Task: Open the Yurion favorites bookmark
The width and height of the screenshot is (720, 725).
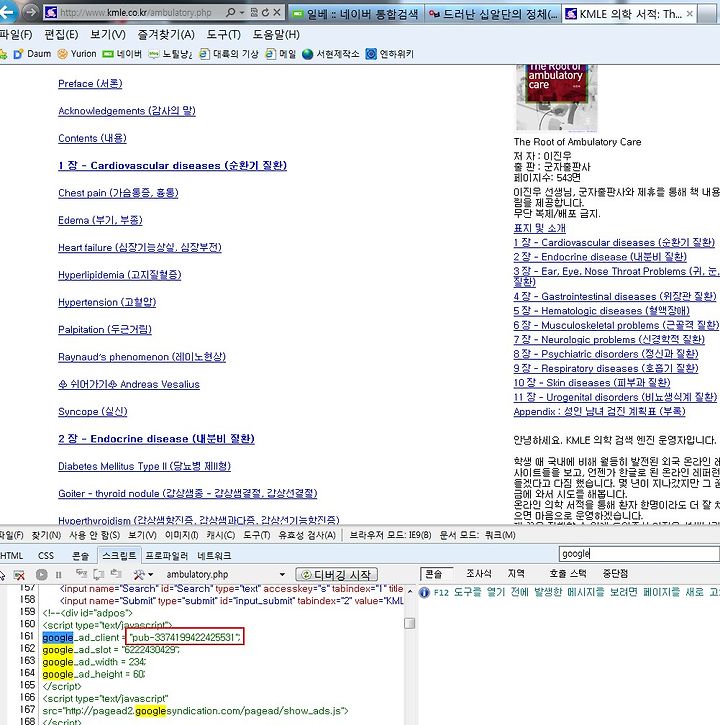Action: [77, 54]
